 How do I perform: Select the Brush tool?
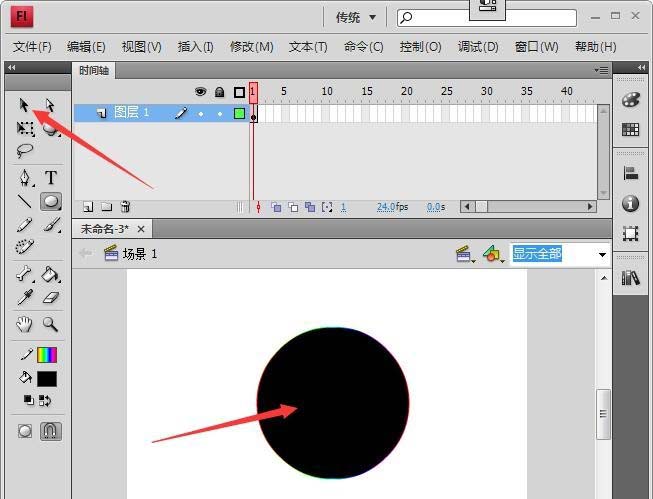(x=51, y=225)
